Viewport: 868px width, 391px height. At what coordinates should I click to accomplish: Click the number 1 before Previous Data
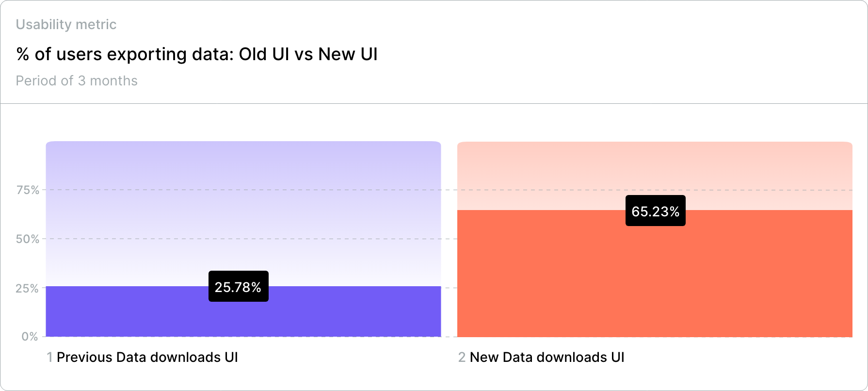[49, 358]
